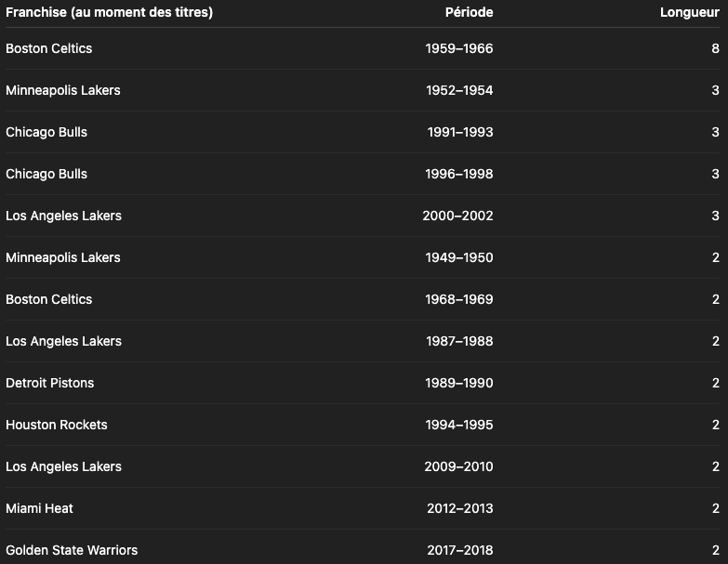Click the 1994–1995 period cell
Image resolution: width=728 pixels, height=564 pixels.
tap(458, 425)
